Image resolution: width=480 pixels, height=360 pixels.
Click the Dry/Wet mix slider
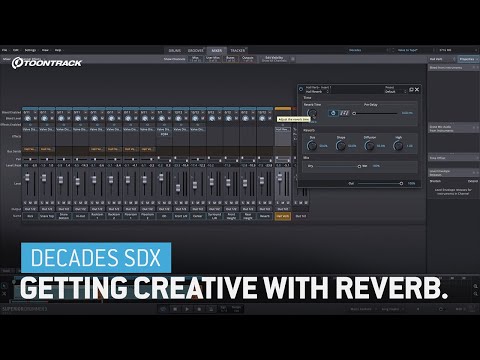(x=338, y=166)
